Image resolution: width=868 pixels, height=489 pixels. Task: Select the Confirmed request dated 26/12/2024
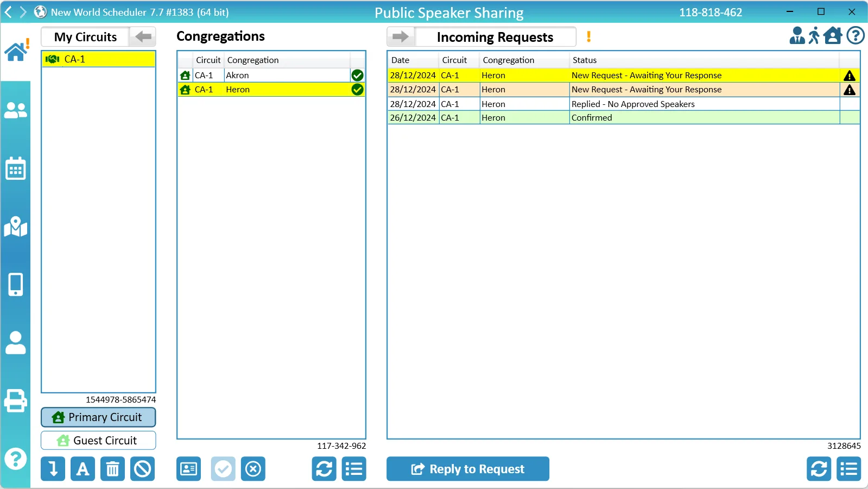tap(591, 118)
